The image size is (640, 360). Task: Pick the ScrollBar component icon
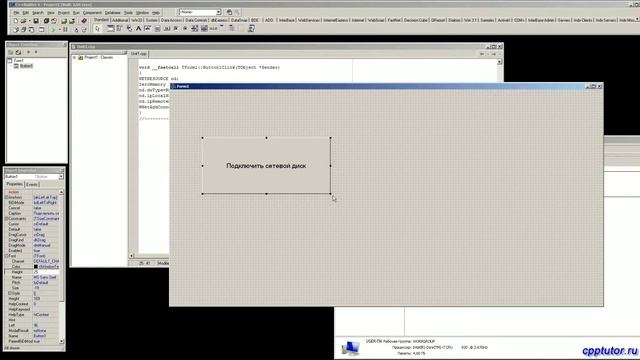pos(213,29)
